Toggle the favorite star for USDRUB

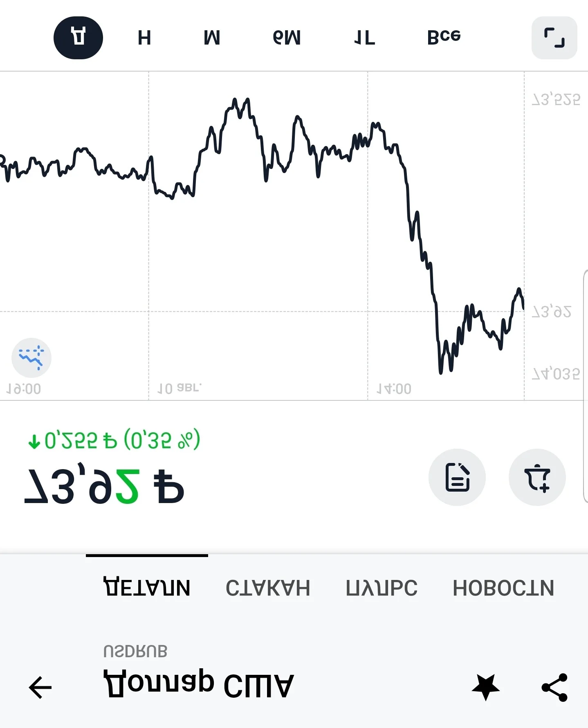click(485, 687)
